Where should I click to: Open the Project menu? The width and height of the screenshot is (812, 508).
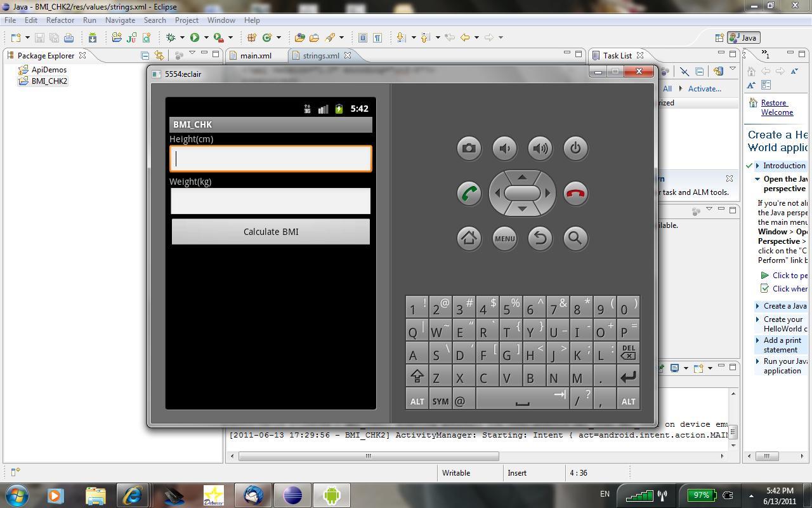(x=187, y=20)
